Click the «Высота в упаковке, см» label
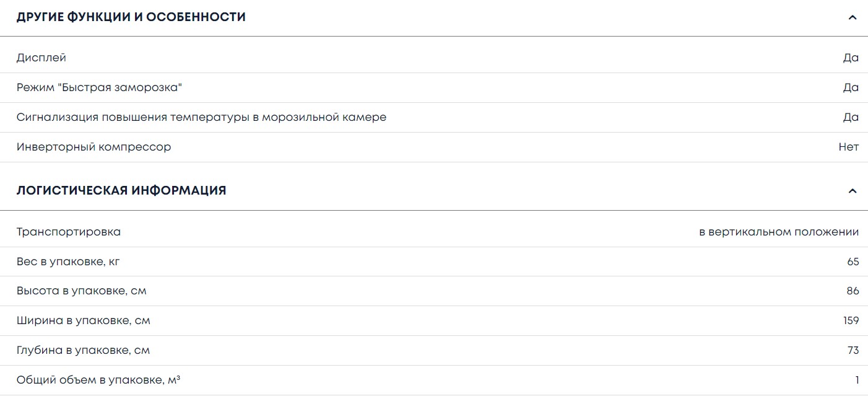Viewport: 868px width, 396px height. [x=82, y=291]
